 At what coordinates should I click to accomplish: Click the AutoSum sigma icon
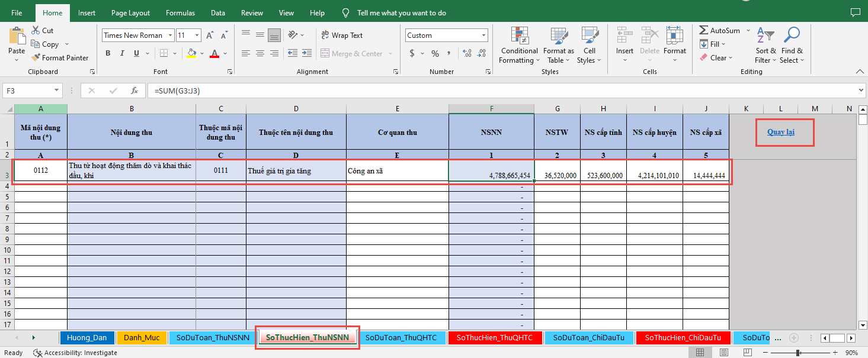(x=703, y=31)
